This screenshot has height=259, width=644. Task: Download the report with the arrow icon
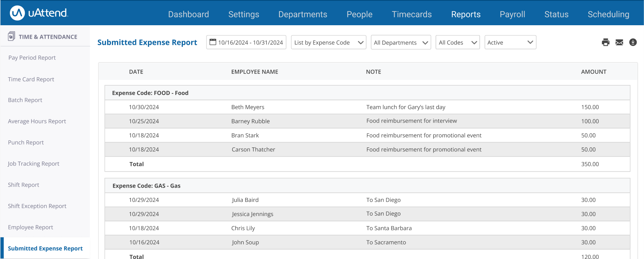tap(633, 42)
